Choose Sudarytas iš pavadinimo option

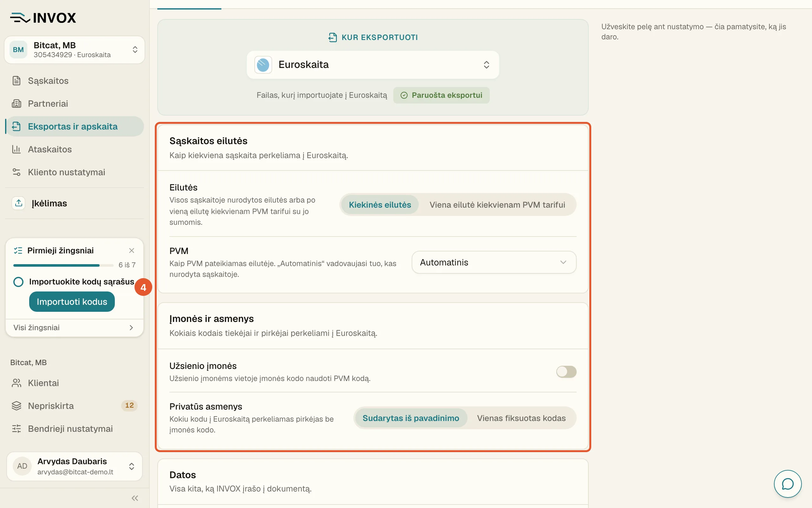pyautogui.click(x=411, y=418)
